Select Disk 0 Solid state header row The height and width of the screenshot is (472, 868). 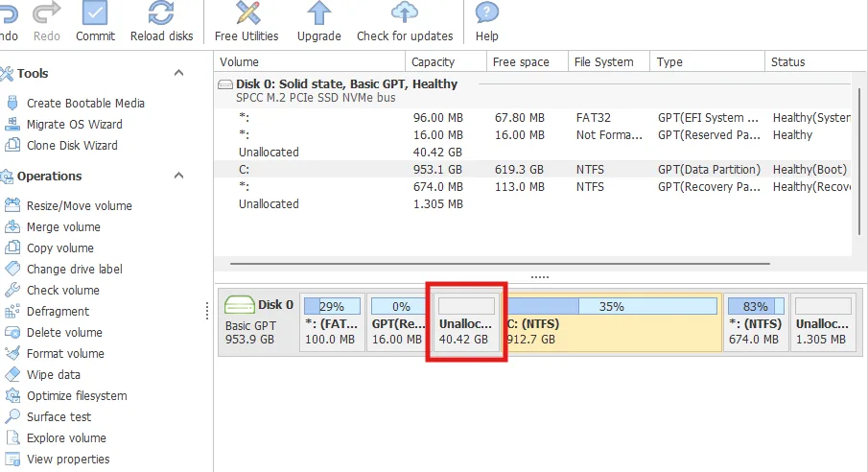532,90
